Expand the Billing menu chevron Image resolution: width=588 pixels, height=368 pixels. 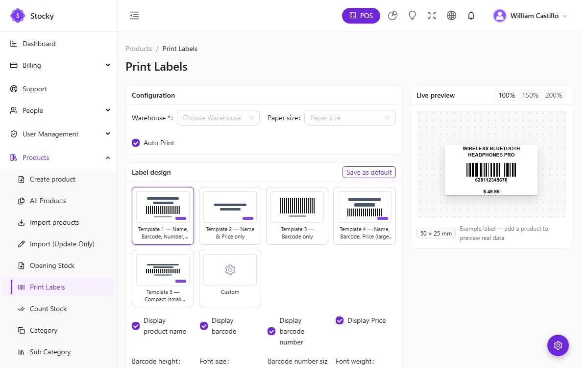pos(108,65)
